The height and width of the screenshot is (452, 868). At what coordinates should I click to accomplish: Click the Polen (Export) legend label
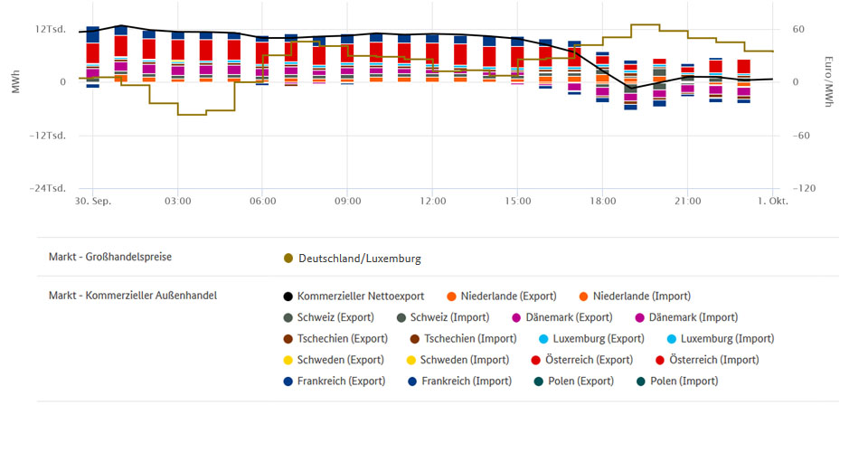580,381
